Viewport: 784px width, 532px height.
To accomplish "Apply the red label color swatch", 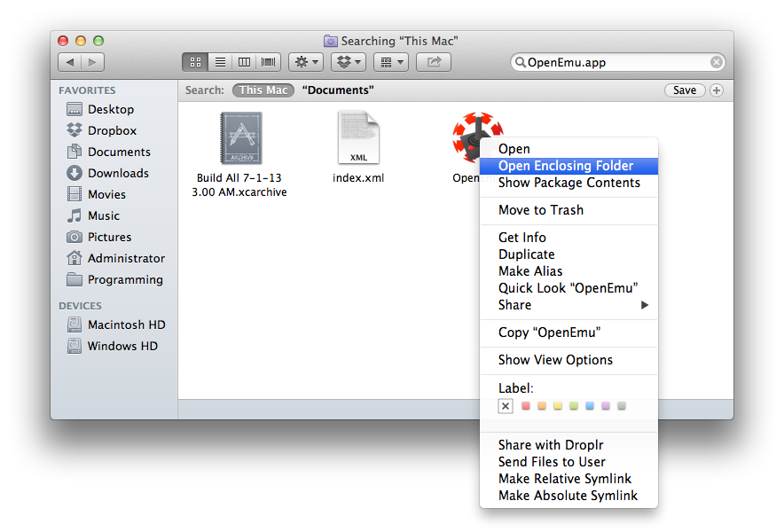I will [x=525, y=405].
